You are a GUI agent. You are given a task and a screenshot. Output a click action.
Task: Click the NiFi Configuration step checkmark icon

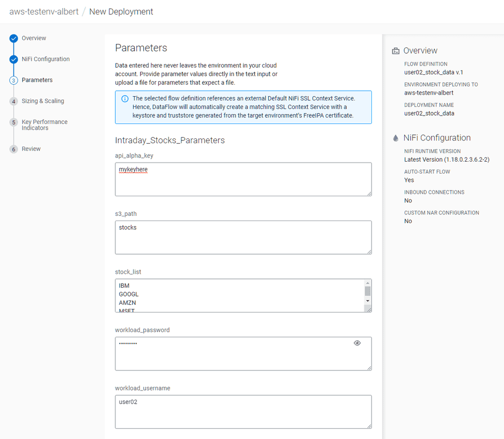(x=13, y=59)
